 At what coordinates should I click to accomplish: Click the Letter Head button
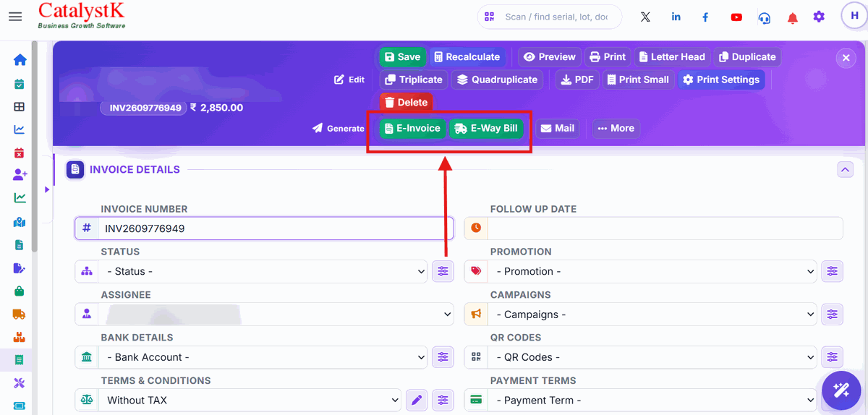(672, 57)
